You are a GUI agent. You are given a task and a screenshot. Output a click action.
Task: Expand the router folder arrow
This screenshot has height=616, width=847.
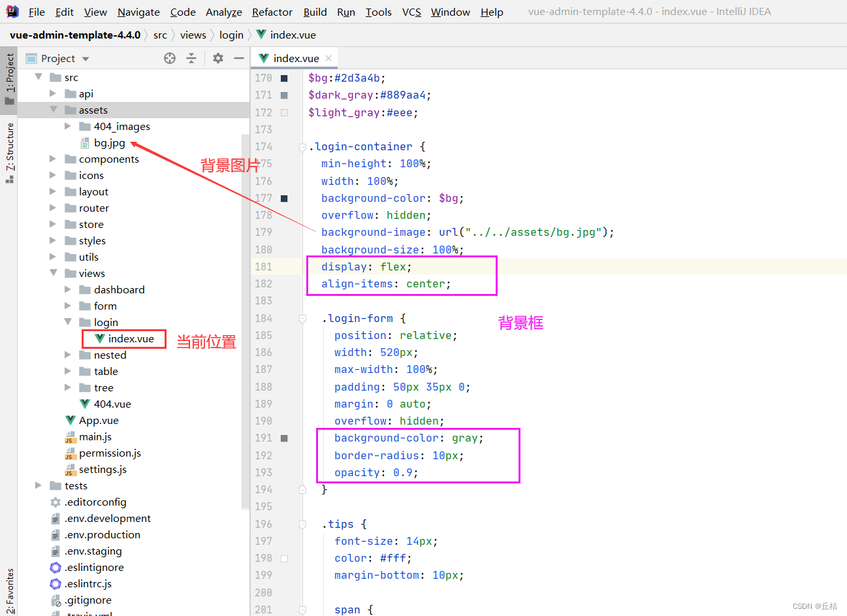coord(54,208)
